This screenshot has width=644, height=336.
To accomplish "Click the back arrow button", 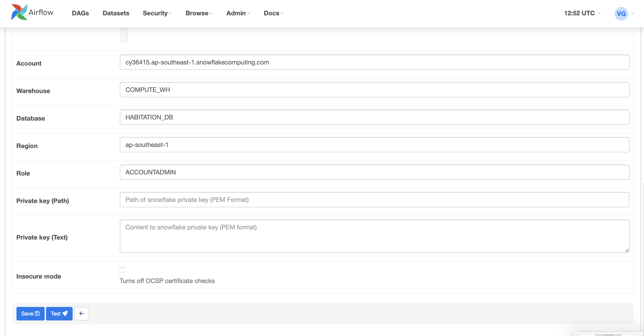I will pos(81,313).
